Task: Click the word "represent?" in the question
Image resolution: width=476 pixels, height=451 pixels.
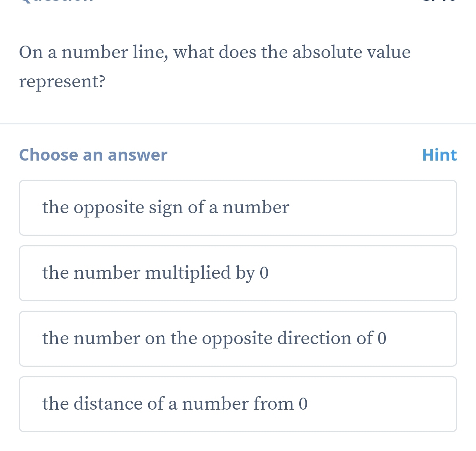Action: click(x=62, y=81)
